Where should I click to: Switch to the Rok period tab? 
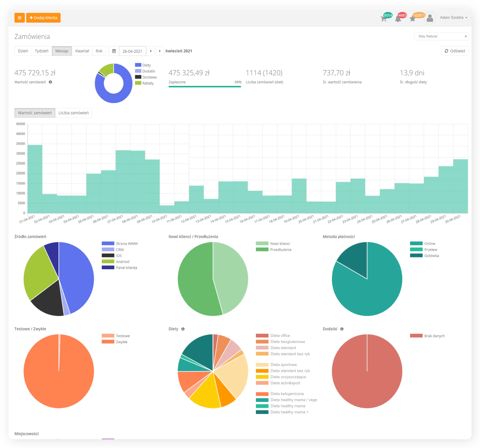pos(99,51)
